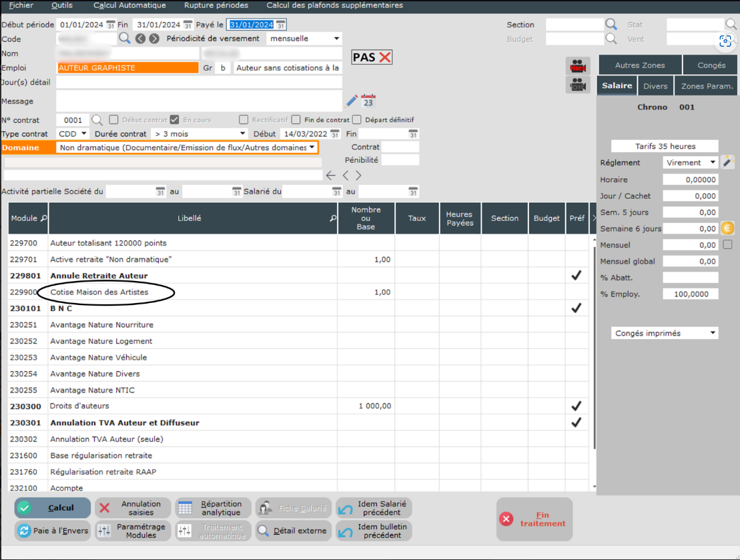Open the Périodicité de versement dropdown

(x=304, y=39)
